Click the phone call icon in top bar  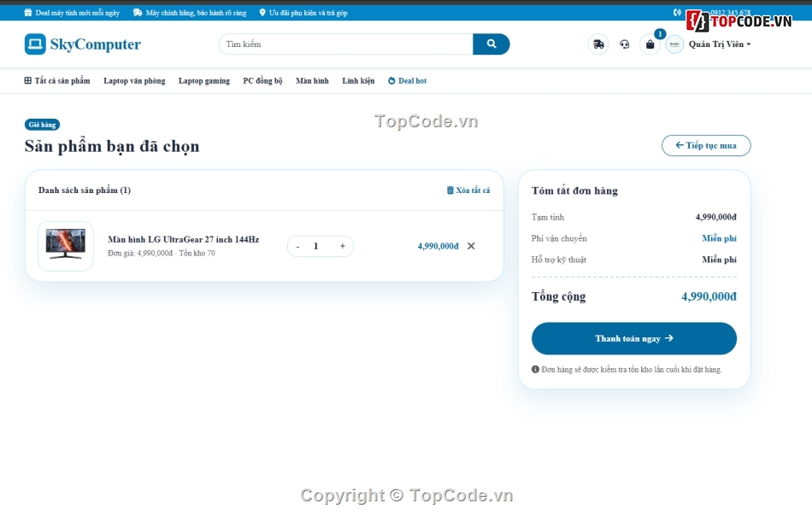click(x=677, y=13)
